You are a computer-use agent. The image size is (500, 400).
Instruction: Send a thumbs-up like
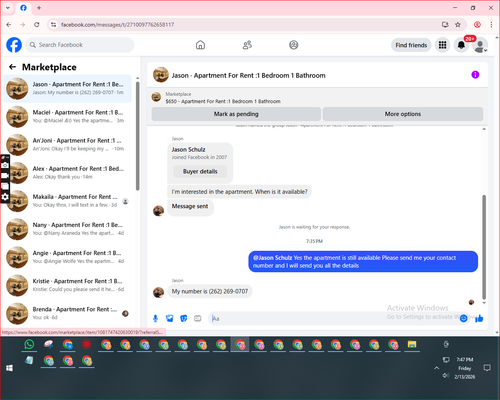coord(479,318)
